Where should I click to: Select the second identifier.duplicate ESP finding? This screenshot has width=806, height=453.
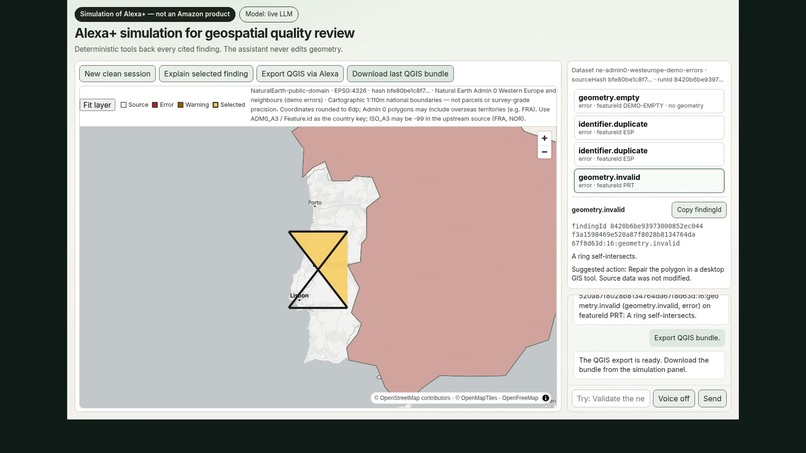tap(649, 154)
